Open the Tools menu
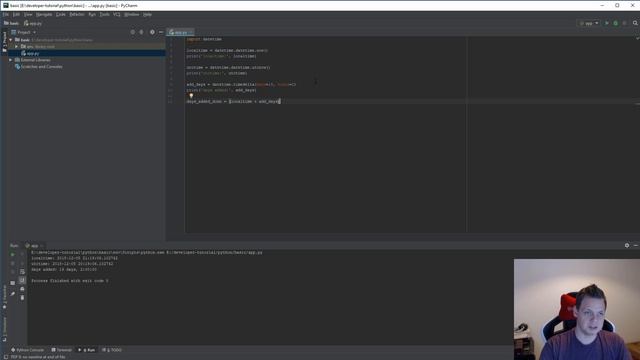 [x=104, y=14]
